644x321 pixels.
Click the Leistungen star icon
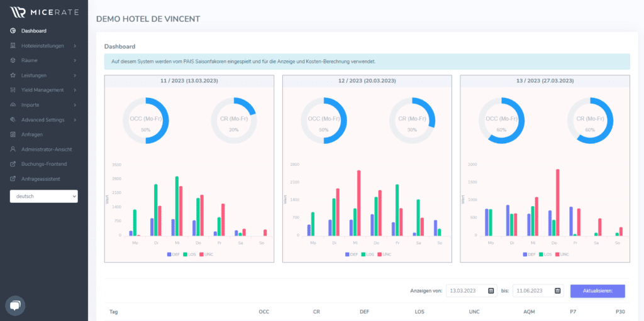point(13,75)
